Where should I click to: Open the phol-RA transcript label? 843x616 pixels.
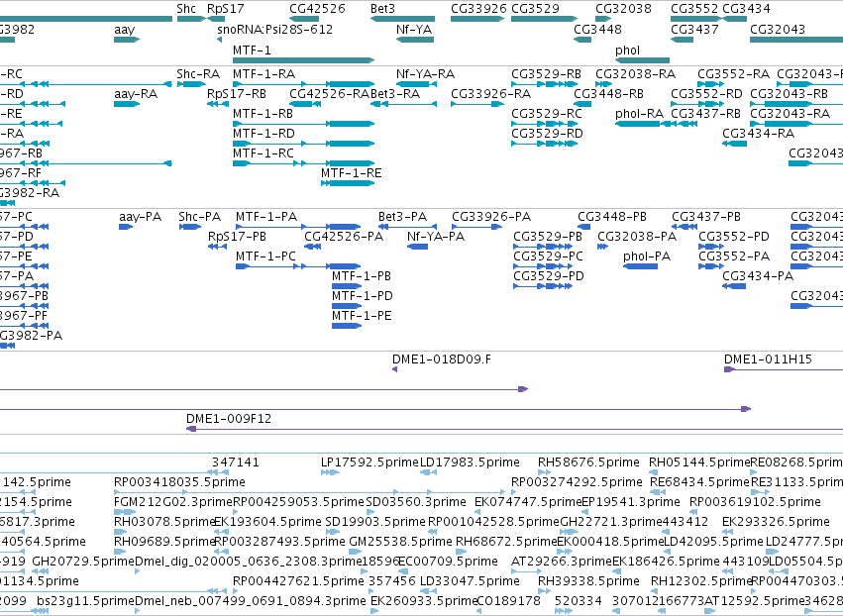pyautogui.click(x=639, y=114)
